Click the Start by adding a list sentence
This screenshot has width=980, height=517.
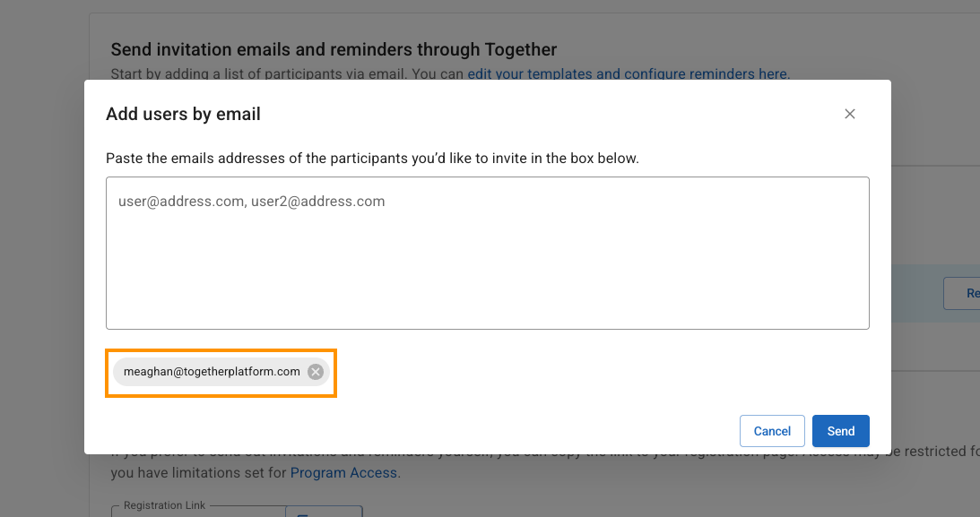pyautogui.click(x=287, y=74)
